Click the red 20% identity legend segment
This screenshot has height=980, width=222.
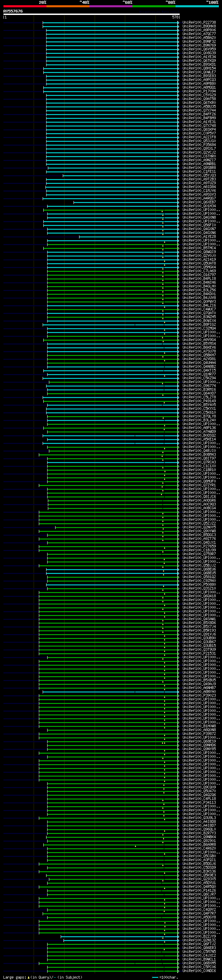25,6
